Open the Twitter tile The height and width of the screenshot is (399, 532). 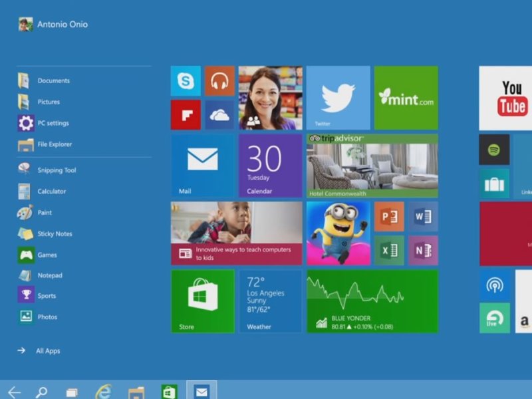coord(338,98)
